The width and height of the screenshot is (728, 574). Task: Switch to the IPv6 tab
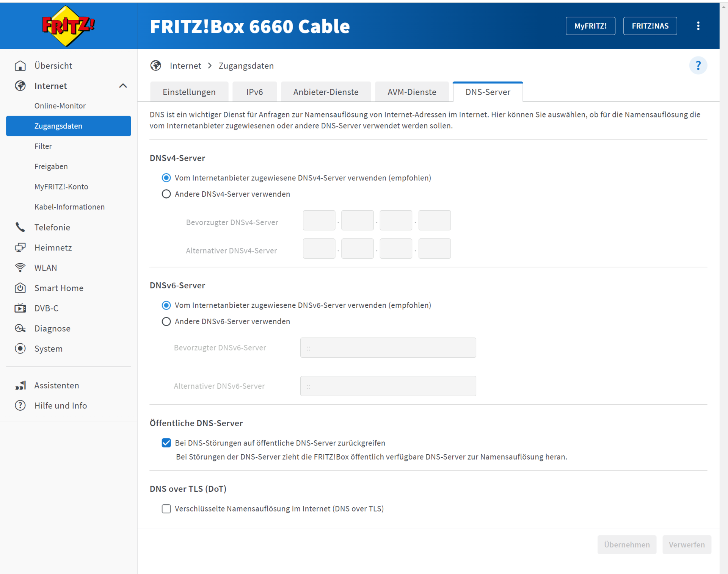pyautogui.click(x=254, y=92)
